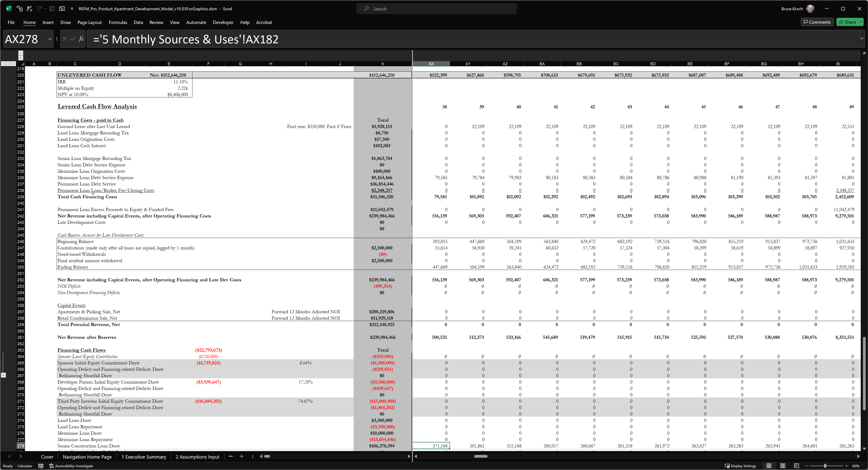Click the vertical dots sheet tab options
Image resolution: width=868 pixels, height=470 pixels.
(253, 457)
